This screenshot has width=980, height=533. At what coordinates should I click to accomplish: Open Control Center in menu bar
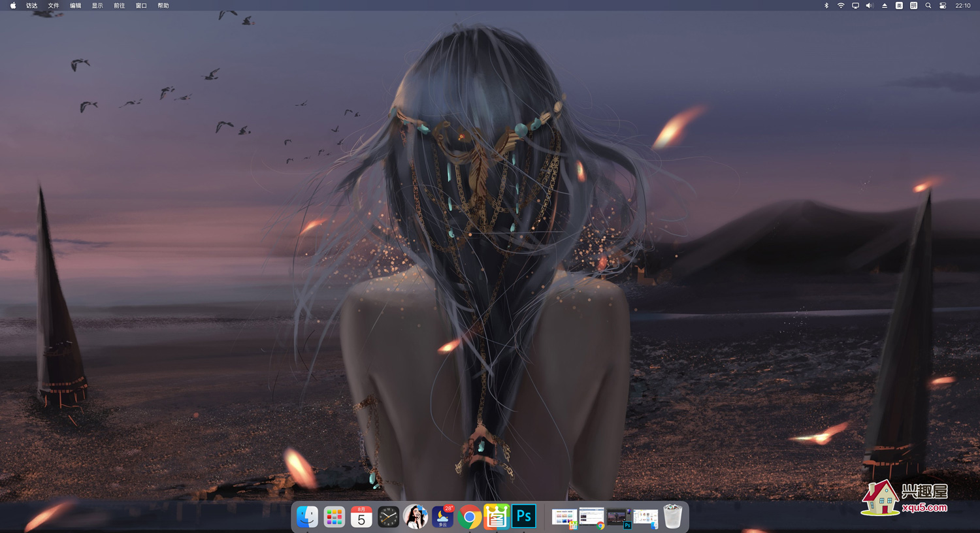(943, 5)
